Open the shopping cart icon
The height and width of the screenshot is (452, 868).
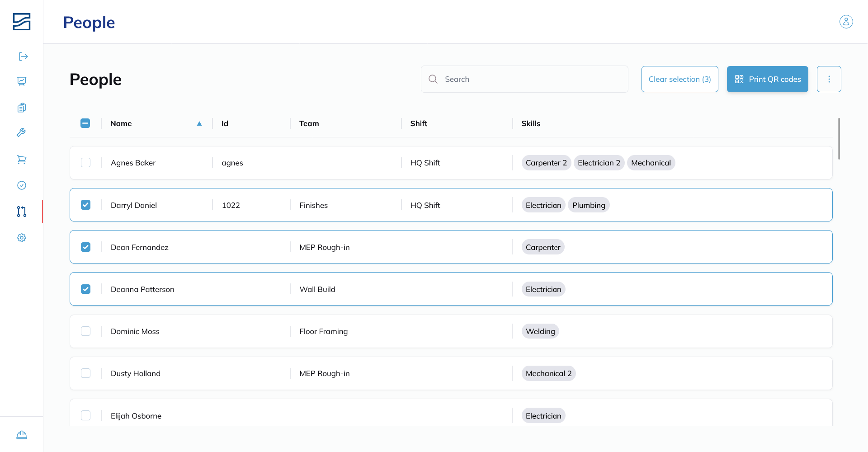click(x=22, y=159)
